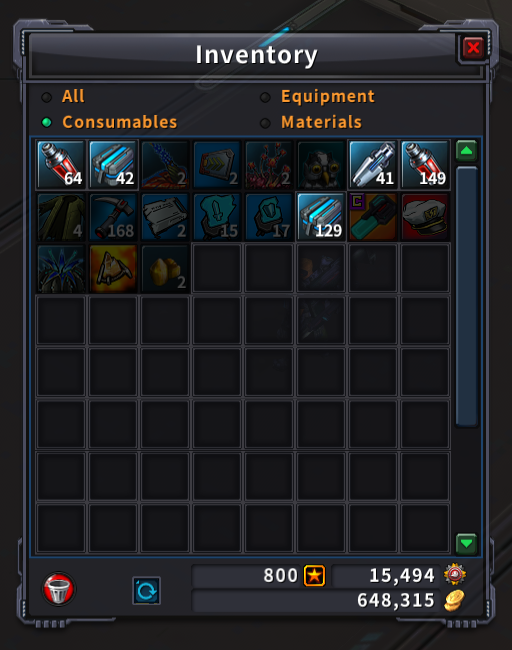Click the green up arrow scroll button
512x650 pixels.
466,151
